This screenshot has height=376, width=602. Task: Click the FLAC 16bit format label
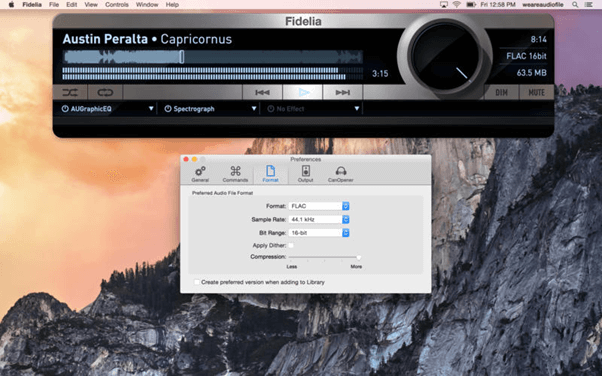click(x=526, y=56)
